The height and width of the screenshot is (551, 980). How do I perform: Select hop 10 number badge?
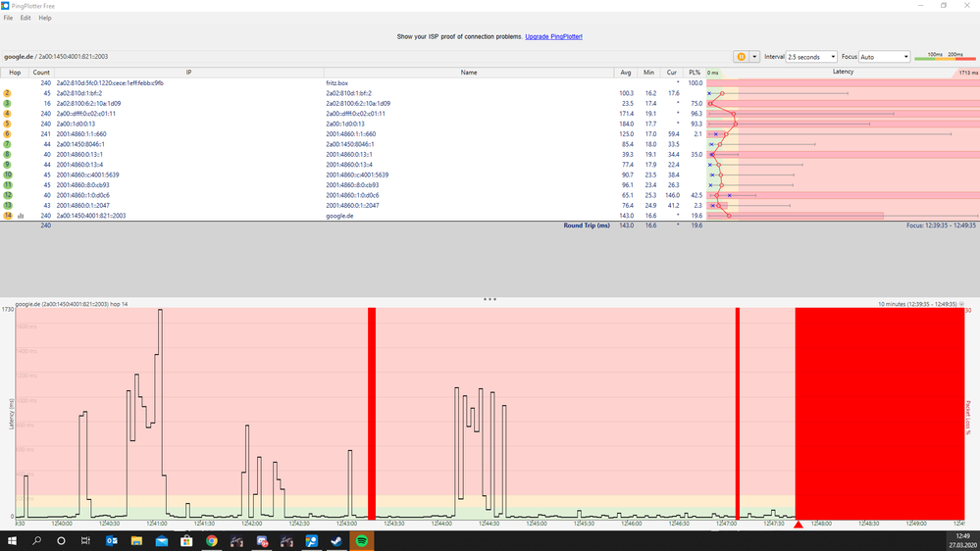click(x=8, y=175)
